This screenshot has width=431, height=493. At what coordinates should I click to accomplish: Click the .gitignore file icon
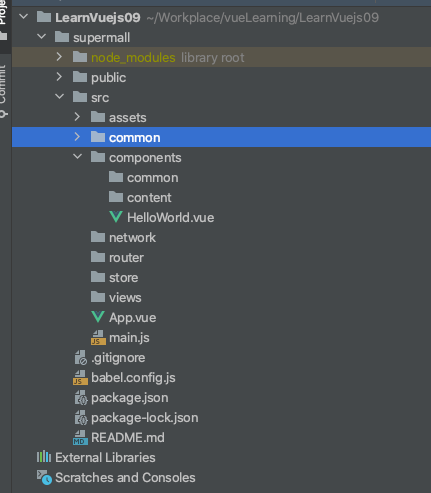click(80, 357)
